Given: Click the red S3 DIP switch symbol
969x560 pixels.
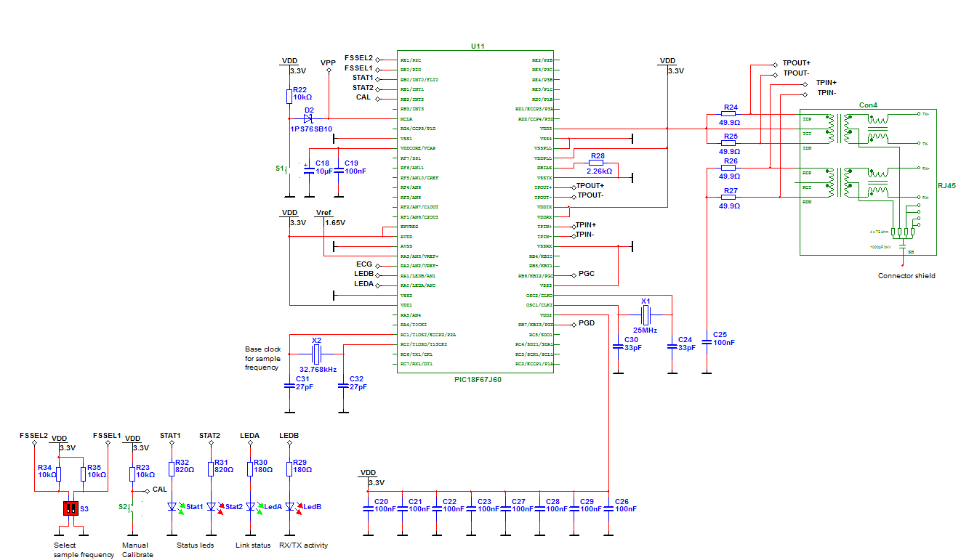Looking at the screenshot, I should tap(71, 508).
